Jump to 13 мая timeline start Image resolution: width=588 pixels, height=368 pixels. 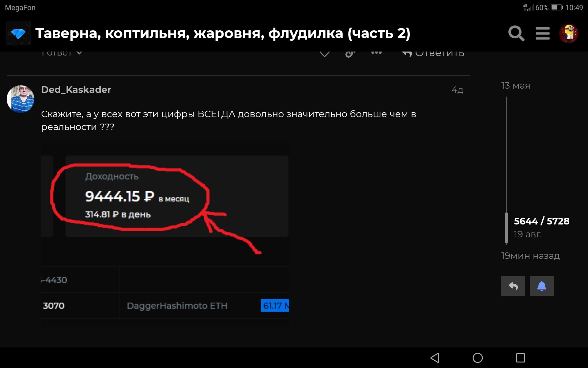pyautogui.click(x=515, y=86)
